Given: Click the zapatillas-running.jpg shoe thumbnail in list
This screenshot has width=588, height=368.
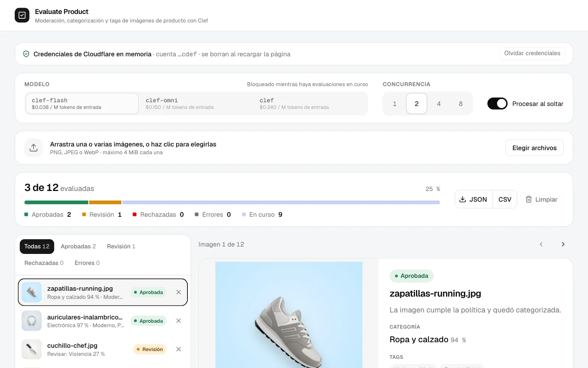Looking at the screenshot, I should [x=32, y=292].
